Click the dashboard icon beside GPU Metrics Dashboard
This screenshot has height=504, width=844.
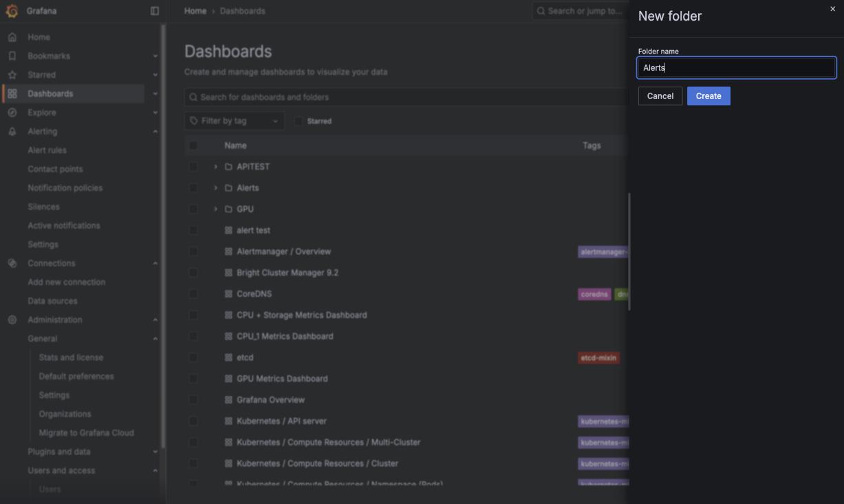pos(228,379)
